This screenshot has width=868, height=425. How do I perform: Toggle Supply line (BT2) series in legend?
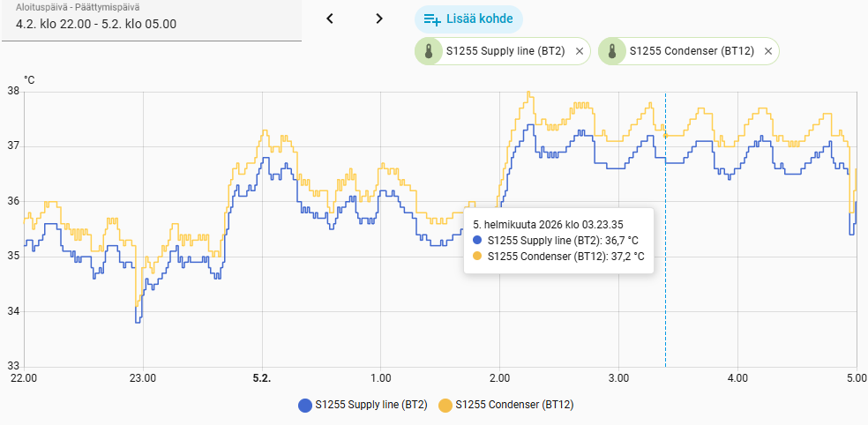(371, 406)
